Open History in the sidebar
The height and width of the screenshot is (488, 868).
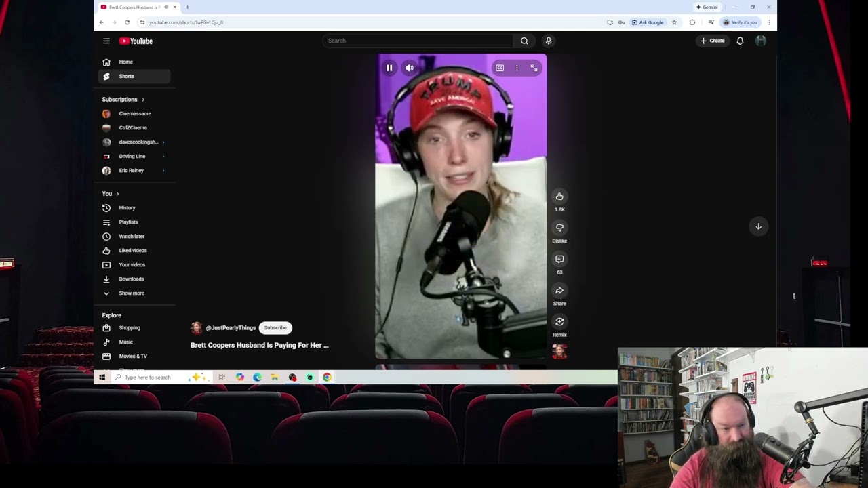[x=134, y=208]
